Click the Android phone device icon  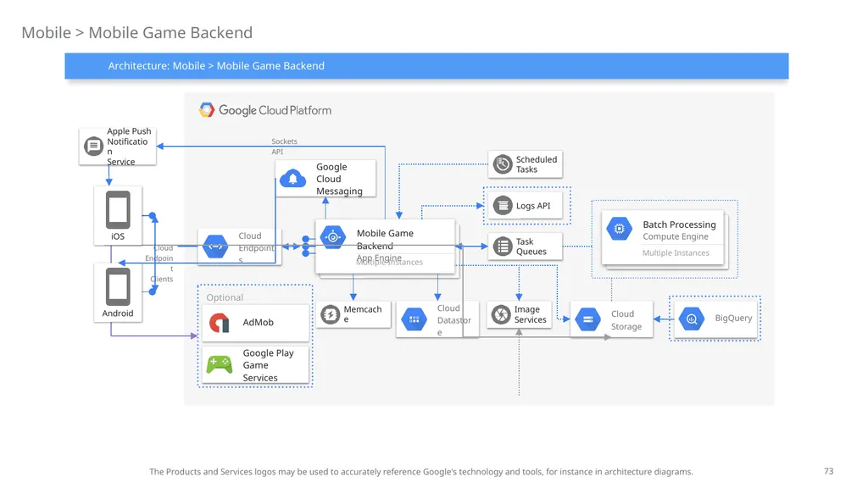118,286
